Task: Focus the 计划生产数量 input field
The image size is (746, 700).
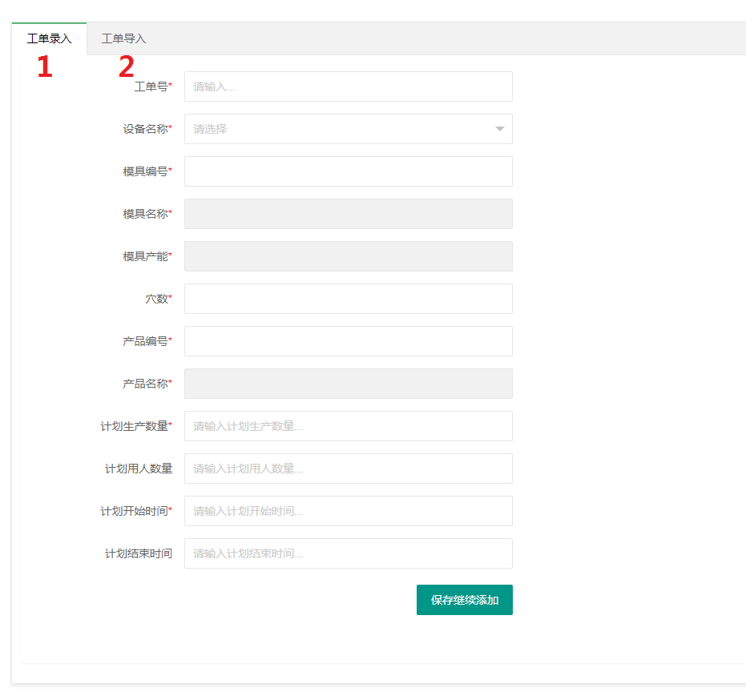Action: [348, 426]
